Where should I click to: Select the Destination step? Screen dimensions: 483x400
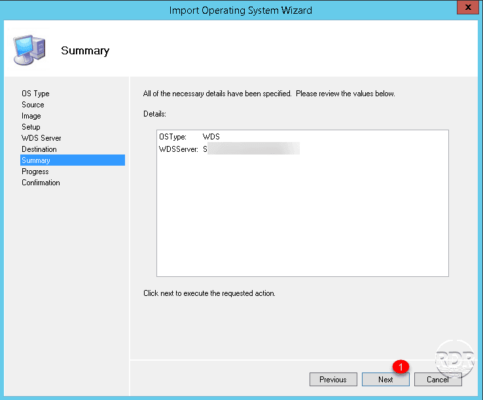(39, 149)
